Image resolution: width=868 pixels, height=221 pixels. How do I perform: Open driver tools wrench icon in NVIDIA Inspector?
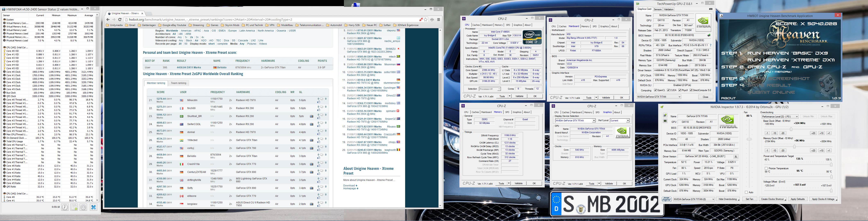736,156
